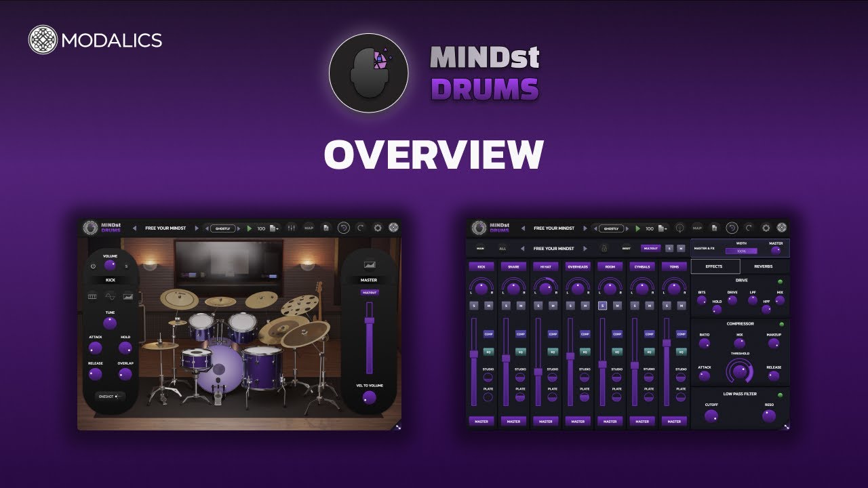Click MASTER output button under SNARE channel
This screenshot has height=488, width=868.
[513, 421]
